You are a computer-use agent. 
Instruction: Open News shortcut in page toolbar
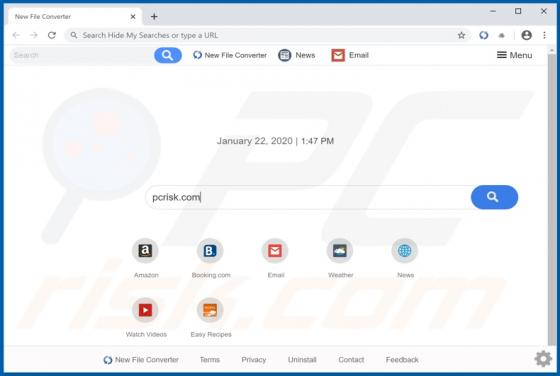(x=296, y=55)
